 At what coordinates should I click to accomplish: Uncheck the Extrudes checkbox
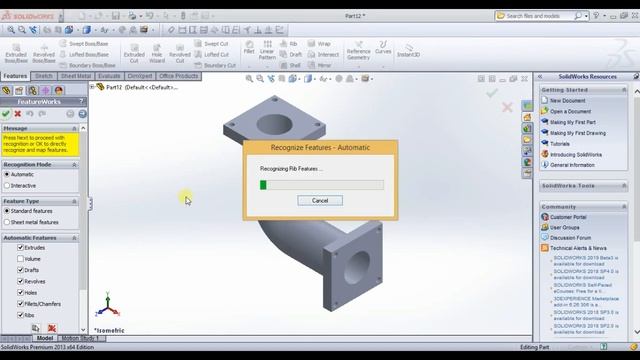click(x=20, y=247)
